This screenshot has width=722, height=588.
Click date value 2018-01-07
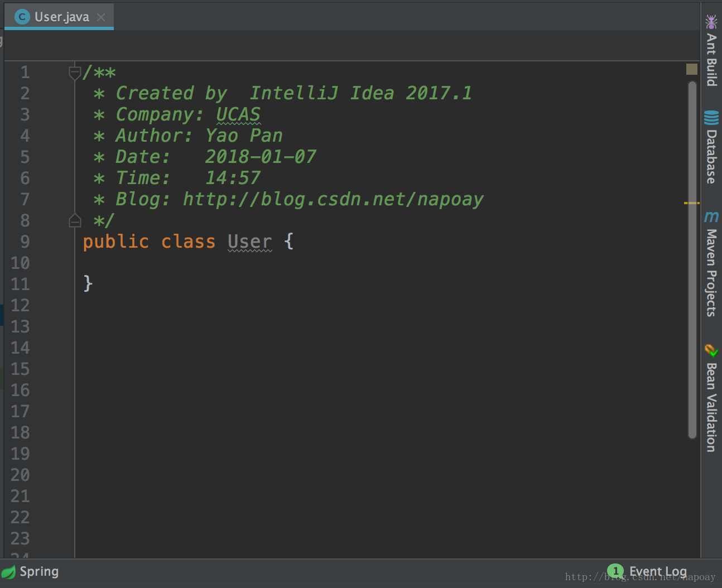coord(261,157)
